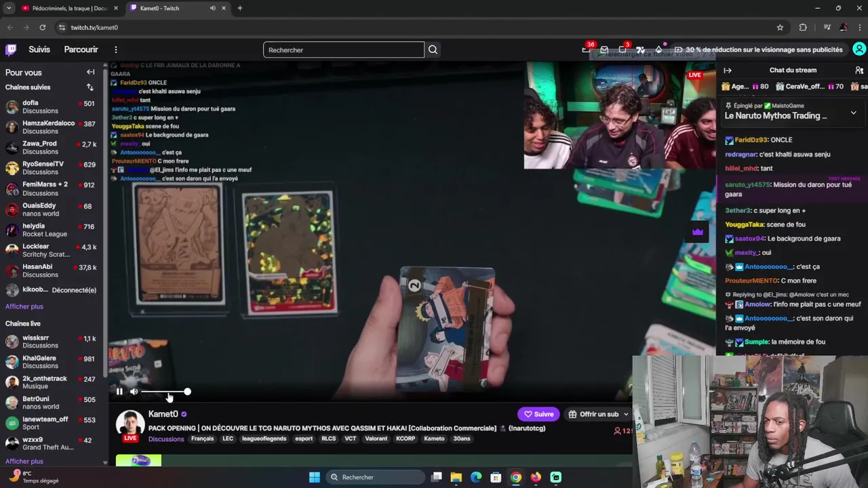The height and width of the screenshot is (488, 868).
Task: Reload the page
Action: pos(42,27)
